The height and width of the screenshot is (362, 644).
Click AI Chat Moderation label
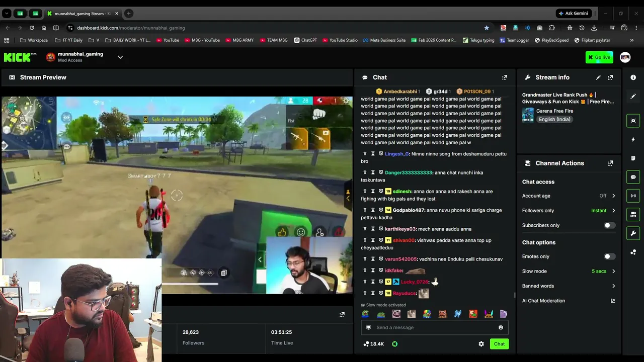[x=543, y=301]
